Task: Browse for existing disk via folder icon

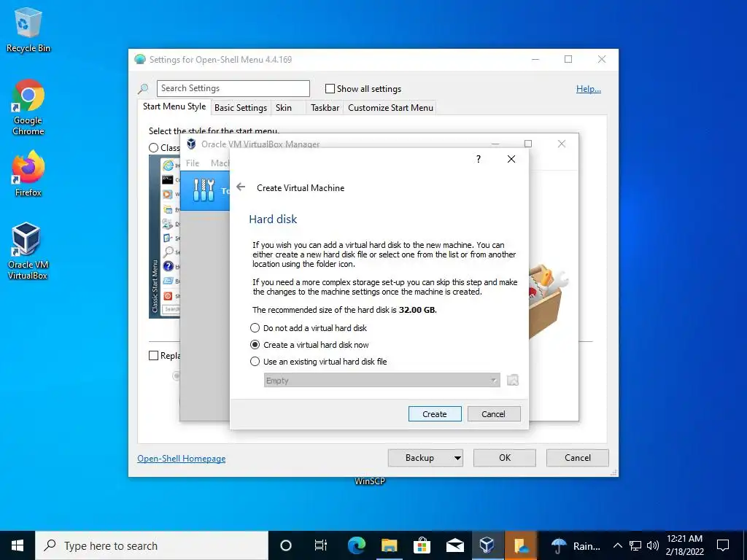Action: 513,380
